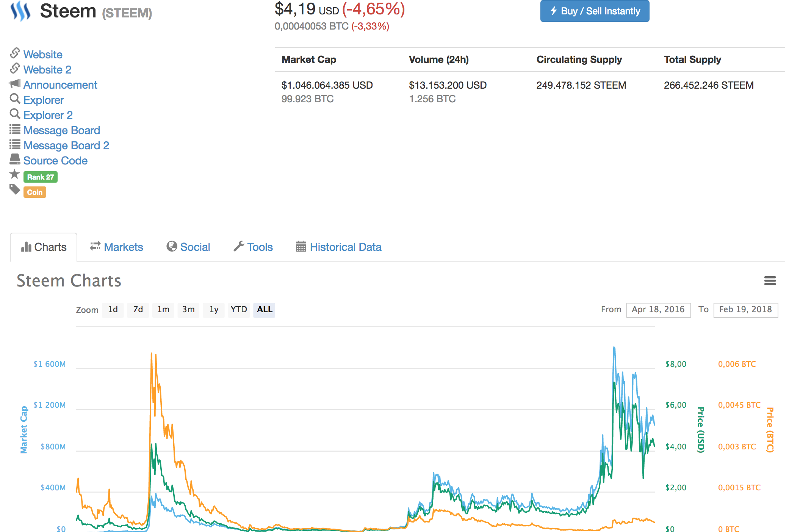Switch to the Charts tab
This screenshot has height=532, width=789.
[x=44, y=247]
